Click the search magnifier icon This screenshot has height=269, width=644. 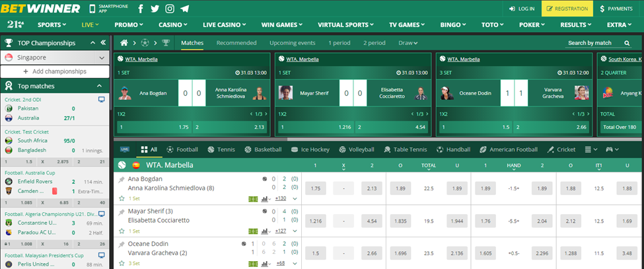click(x=627, y=43)
